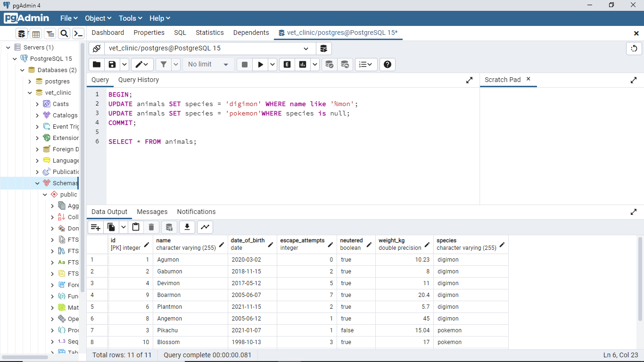644x362 pixels.
Task: Click the Add row icon in Data Output
Action: (x=96, y=227)
